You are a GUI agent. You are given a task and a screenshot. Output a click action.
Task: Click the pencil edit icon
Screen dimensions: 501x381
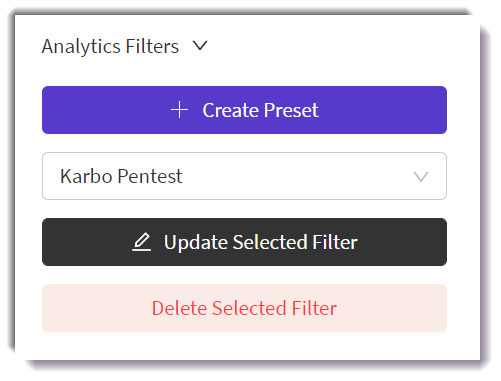[x=142, y=242]
